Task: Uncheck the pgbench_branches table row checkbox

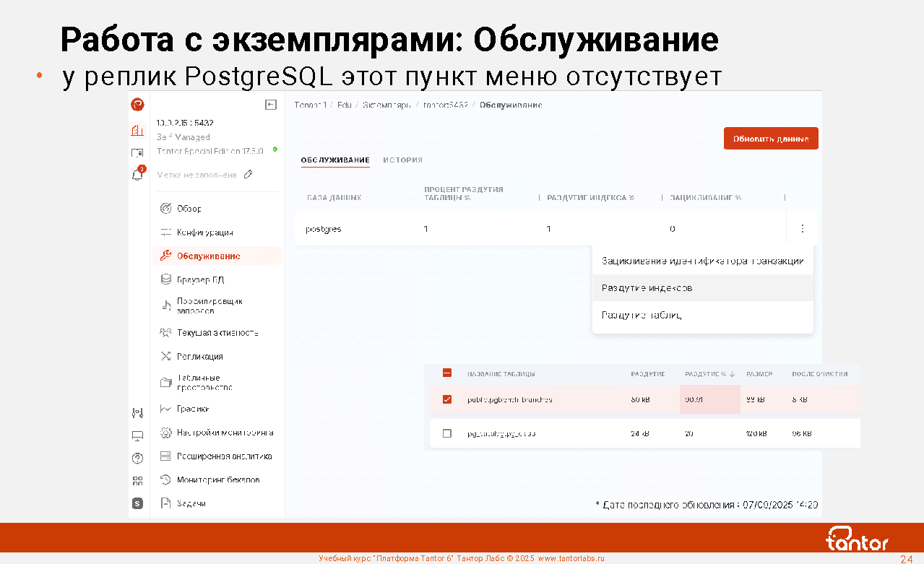Action: click(x=446, y=399)
